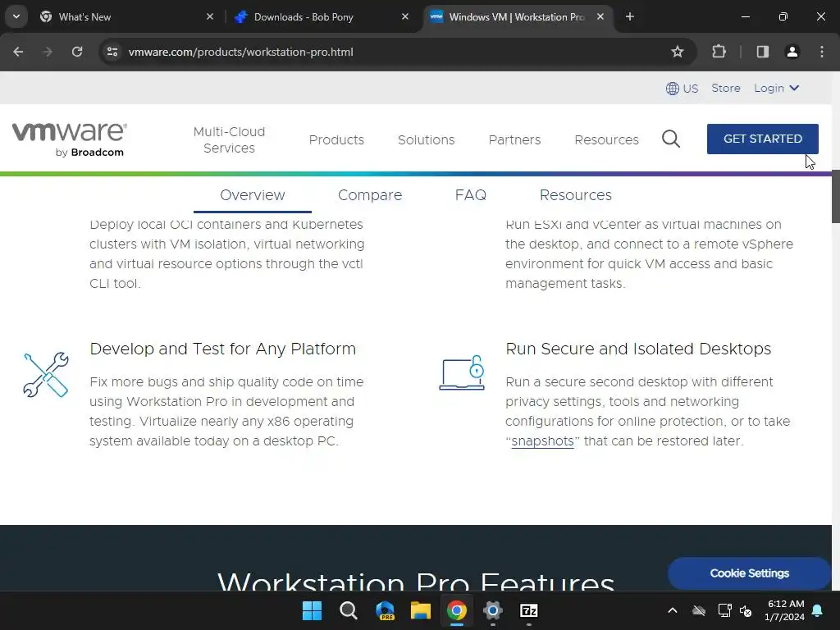
Task: Open the Windows Start menu
Action: point(312,610)
